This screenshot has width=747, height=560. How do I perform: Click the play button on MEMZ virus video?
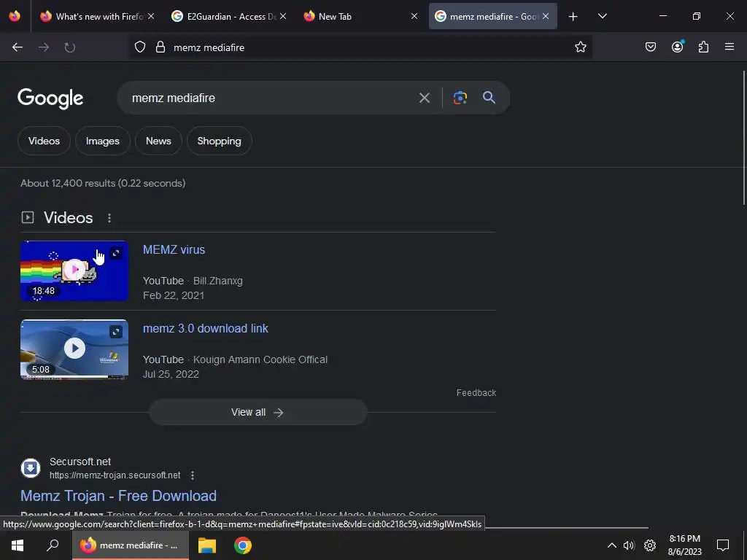[x=75, y=270]
